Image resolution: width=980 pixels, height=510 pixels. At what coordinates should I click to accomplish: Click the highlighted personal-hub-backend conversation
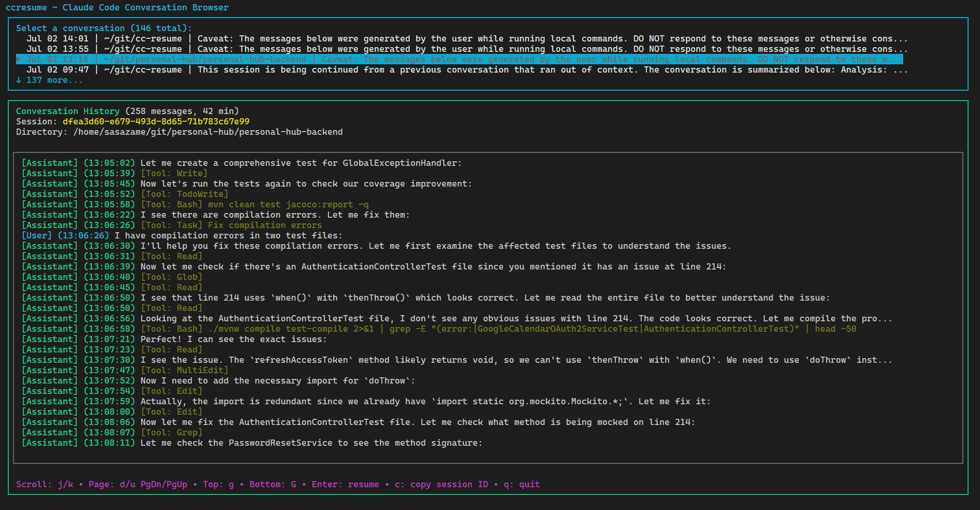tap(208, 59)
